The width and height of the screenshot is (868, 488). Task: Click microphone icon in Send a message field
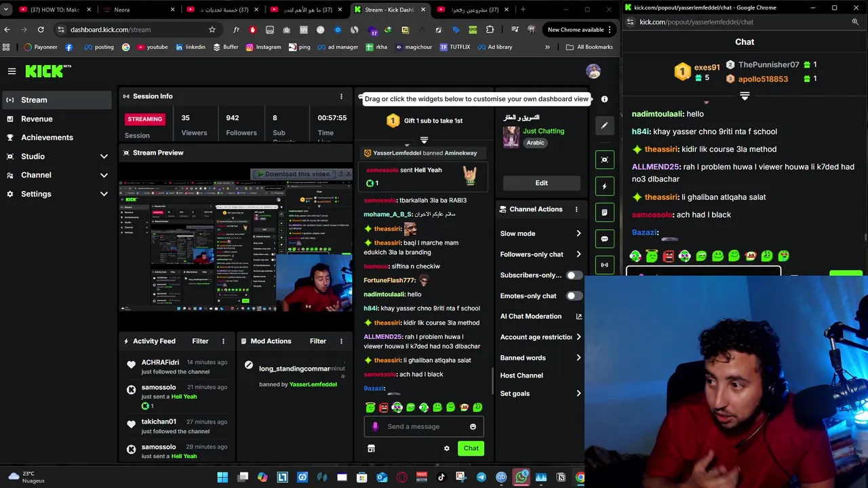tap(375, 426)
